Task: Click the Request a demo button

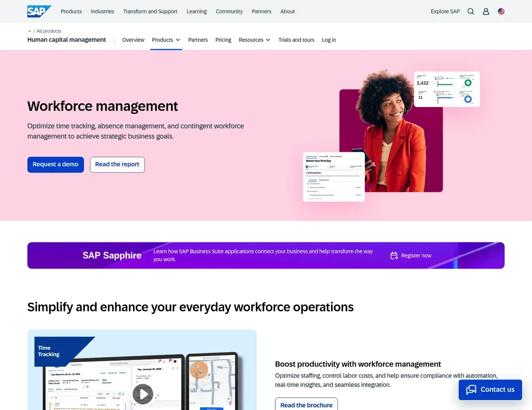Action: coord(55,164)
